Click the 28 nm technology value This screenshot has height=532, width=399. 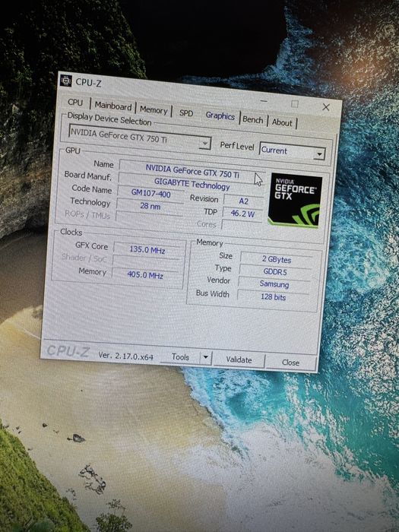click(x=150, y=206)
